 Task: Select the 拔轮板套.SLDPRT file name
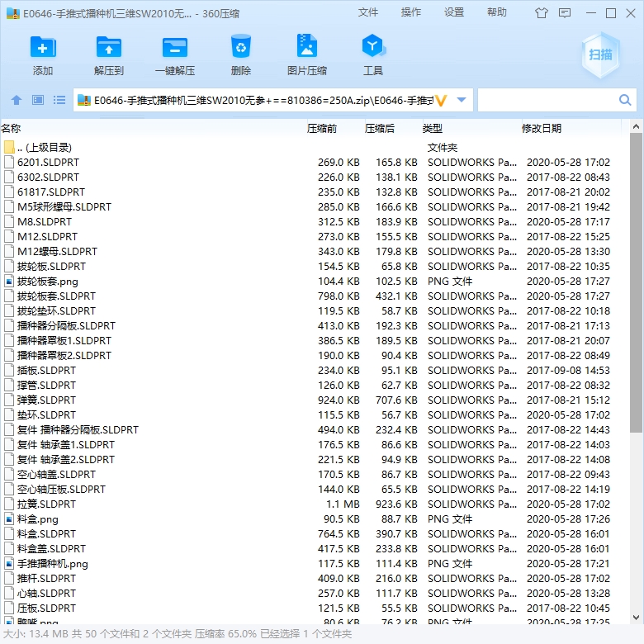[56, 296]
